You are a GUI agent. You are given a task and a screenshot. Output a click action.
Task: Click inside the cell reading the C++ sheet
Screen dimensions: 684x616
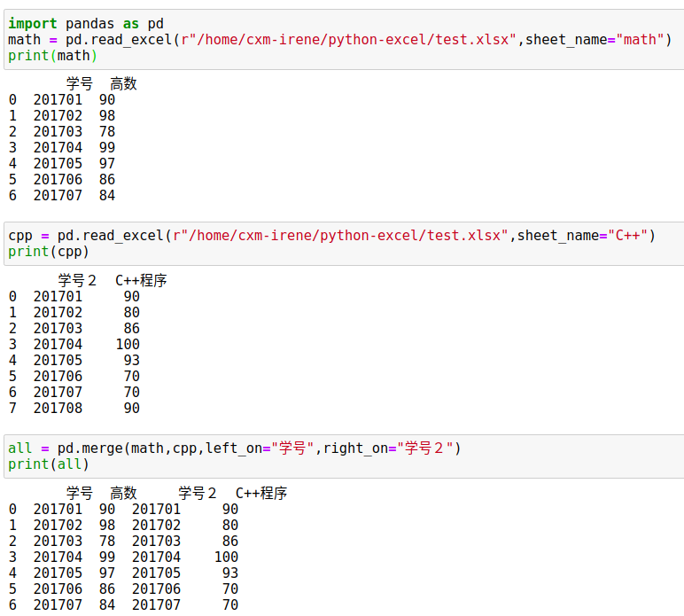pyautogui.click(x=345, y=244)
